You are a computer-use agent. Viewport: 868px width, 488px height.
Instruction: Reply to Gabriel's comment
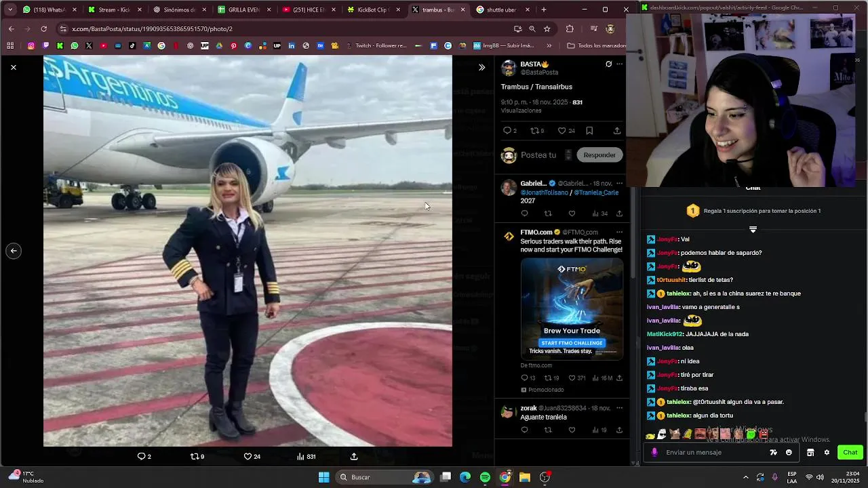[x=524, y=213]
